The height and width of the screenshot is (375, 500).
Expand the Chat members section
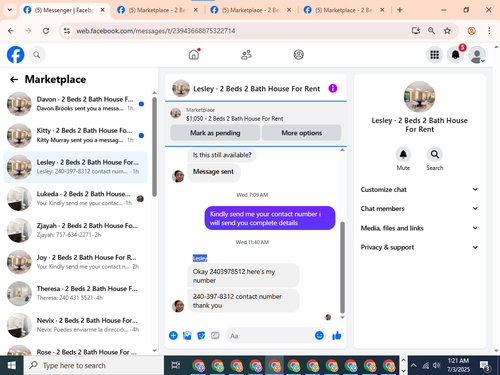tap(419, 209)
